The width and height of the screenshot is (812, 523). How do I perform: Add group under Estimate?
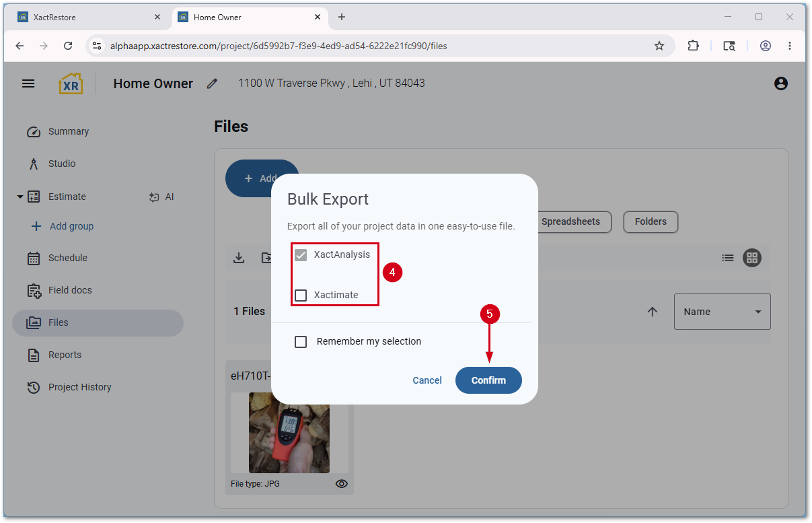[x=62, y=226]
